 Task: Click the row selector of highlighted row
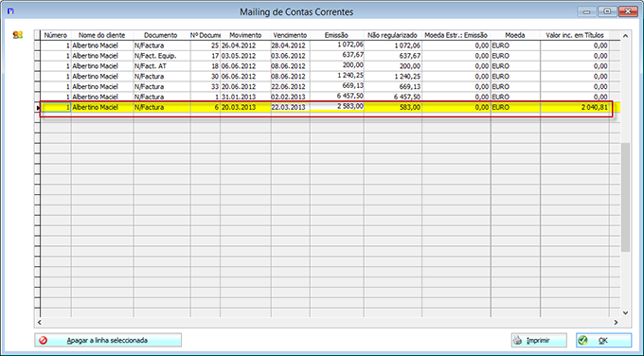[37, 107]
